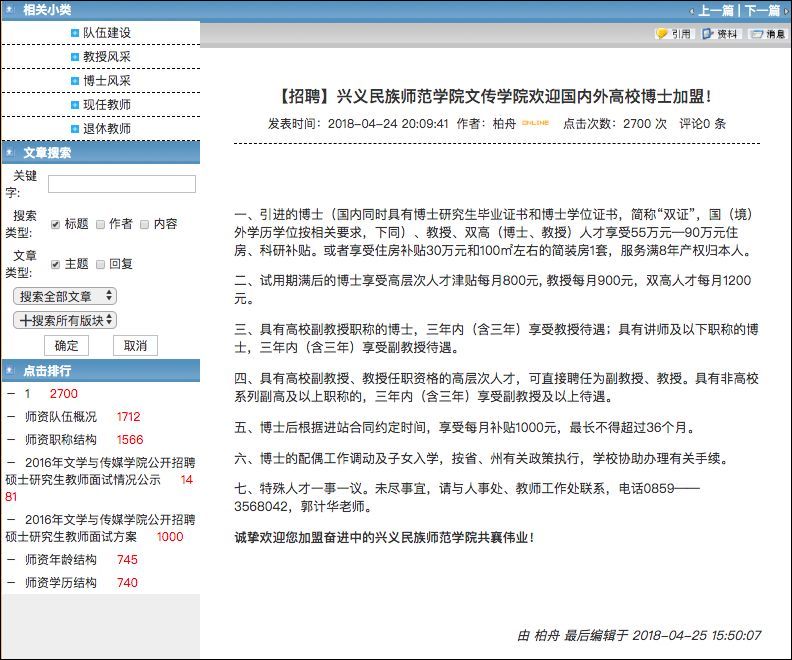Viewport: 792px width, 660px height.
Task: Click the 消息 message icon
Action: (768, 34)
